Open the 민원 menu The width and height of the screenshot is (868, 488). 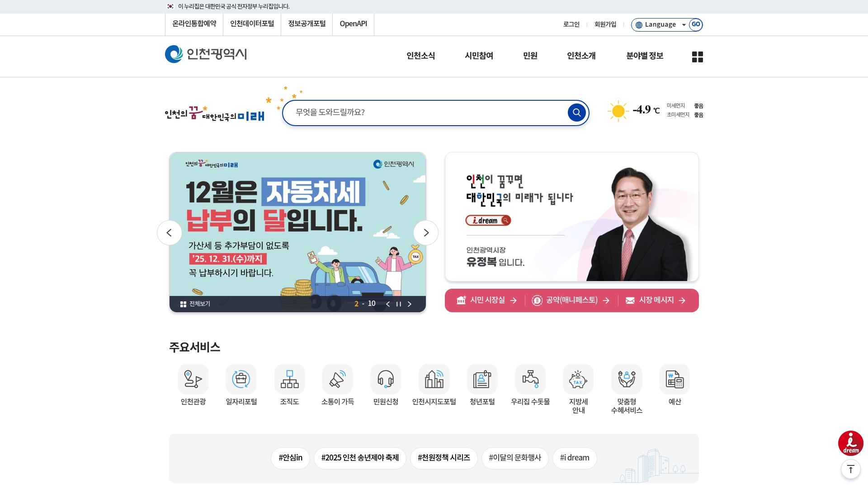[530, 56]
